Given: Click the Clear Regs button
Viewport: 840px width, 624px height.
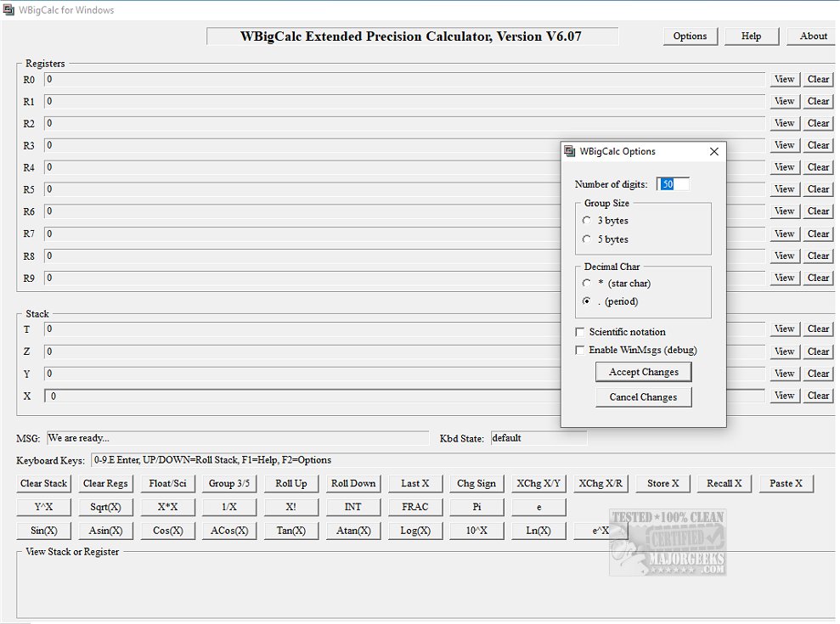Looking at the screenshot, I should point(105,483).
